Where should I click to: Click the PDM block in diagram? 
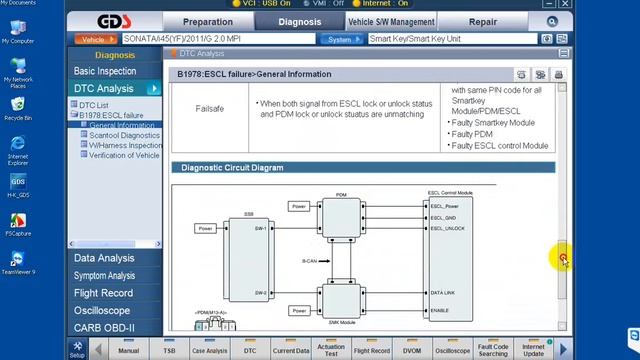point(341,218)
